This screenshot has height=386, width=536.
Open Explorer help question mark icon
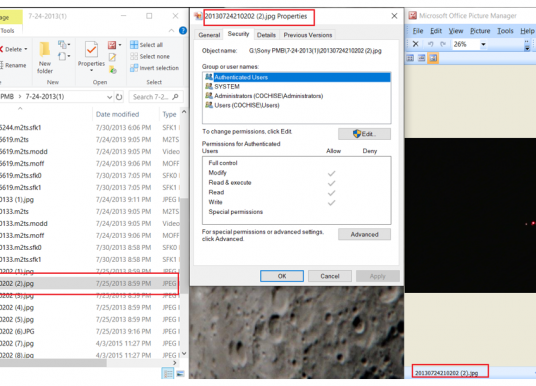tap(183, 31)
